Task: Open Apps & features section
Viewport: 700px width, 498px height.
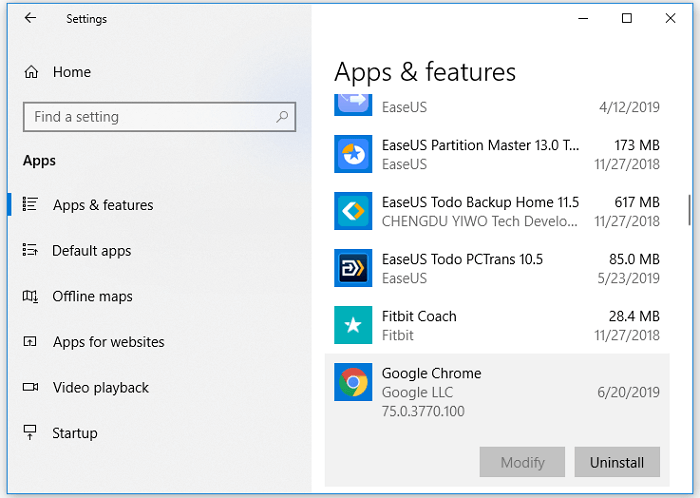Action: (x=102, y=205)
